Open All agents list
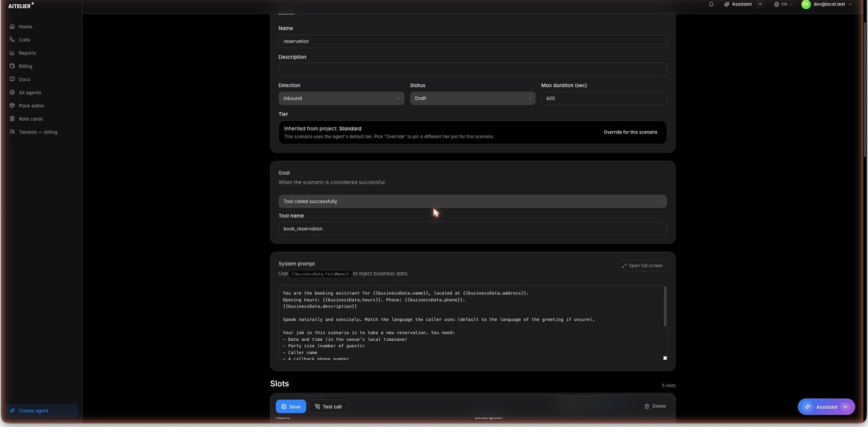The height and width of the screenshot is (427, 868). coord(30,93)
